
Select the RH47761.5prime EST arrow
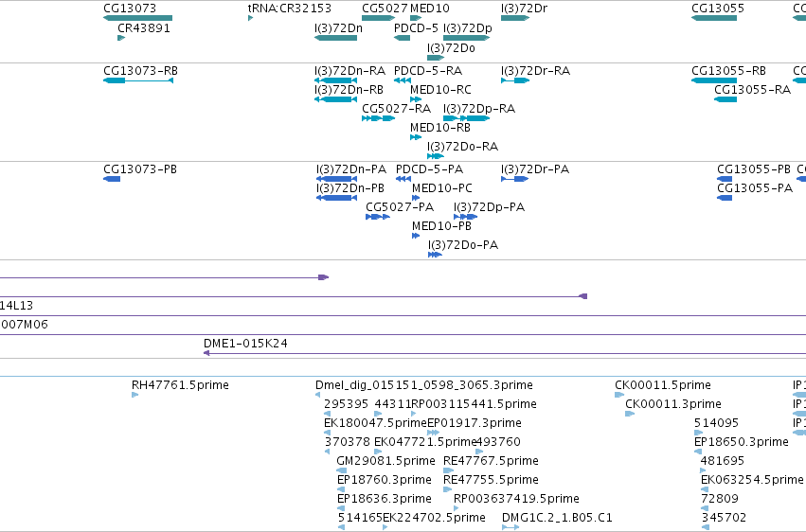pos(135,395)
